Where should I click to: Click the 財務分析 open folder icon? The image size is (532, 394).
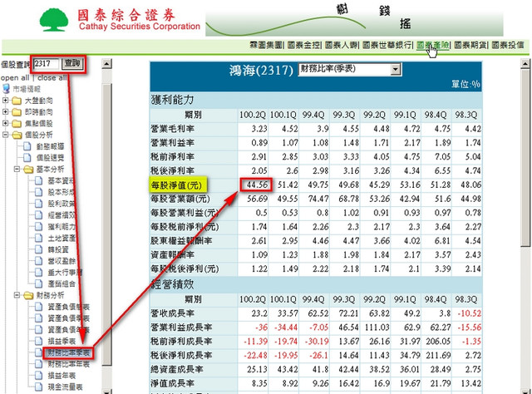[28, 296]
